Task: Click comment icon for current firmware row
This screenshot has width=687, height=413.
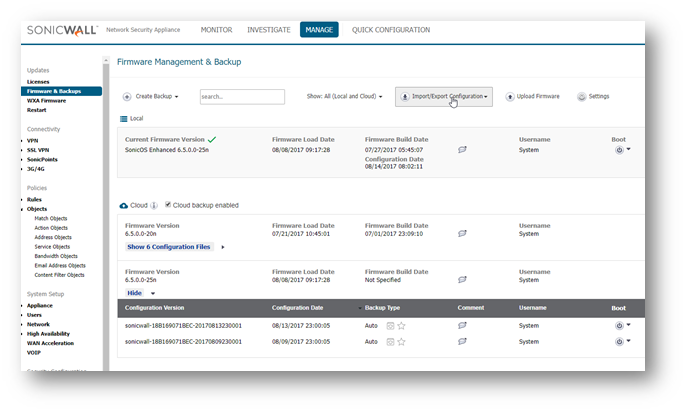Action: (462, 149)
